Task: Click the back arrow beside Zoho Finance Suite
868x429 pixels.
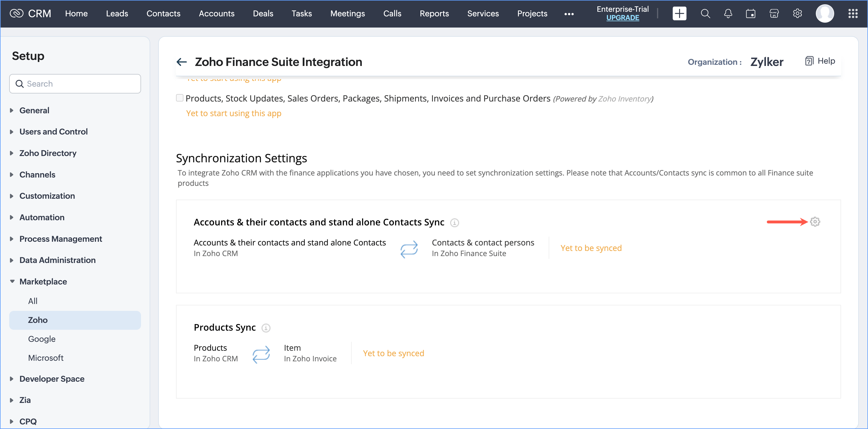Action: tap(182, 62)
